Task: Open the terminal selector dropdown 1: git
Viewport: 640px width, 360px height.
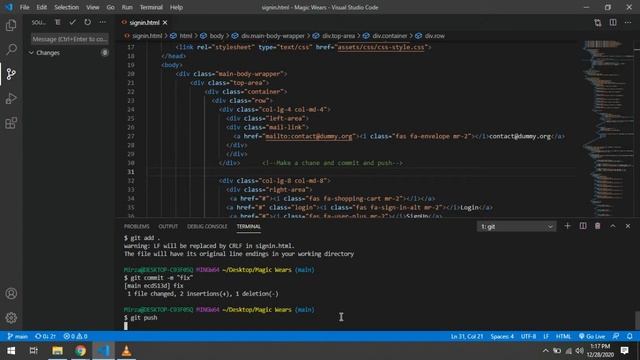Action: pos(516,227)
